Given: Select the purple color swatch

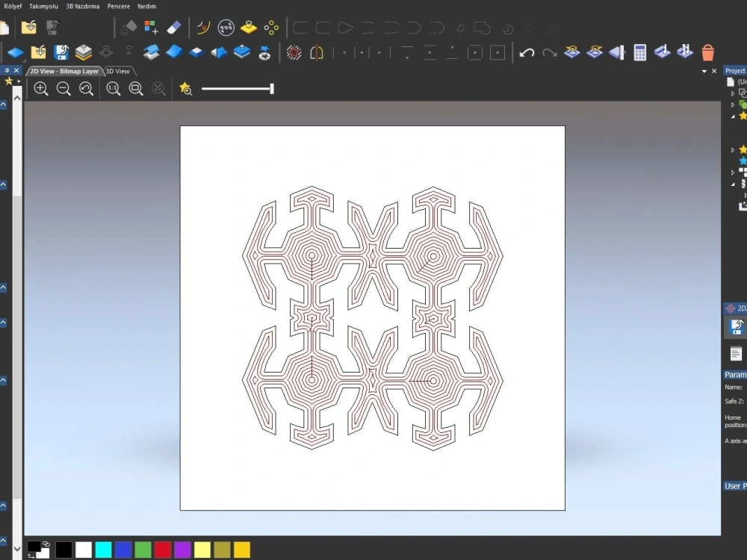Looking at the screenshot, I should point(182,550).
